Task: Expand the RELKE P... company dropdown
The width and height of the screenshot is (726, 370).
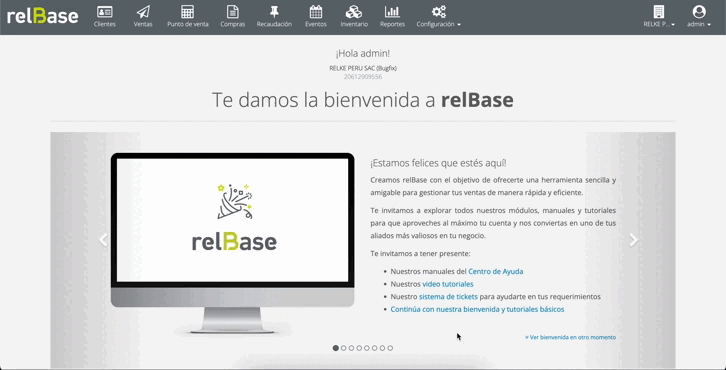Action: pyautogui.click(x=659, y=17)
